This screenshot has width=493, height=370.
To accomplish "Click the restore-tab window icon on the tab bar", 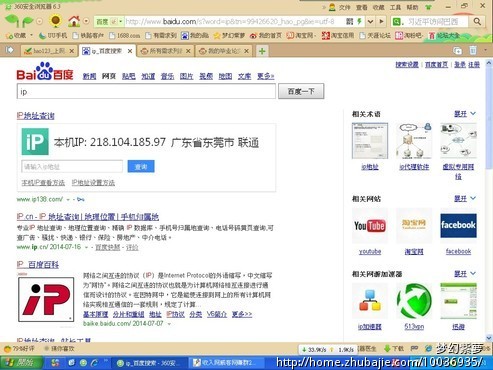I will click(458, 51).
